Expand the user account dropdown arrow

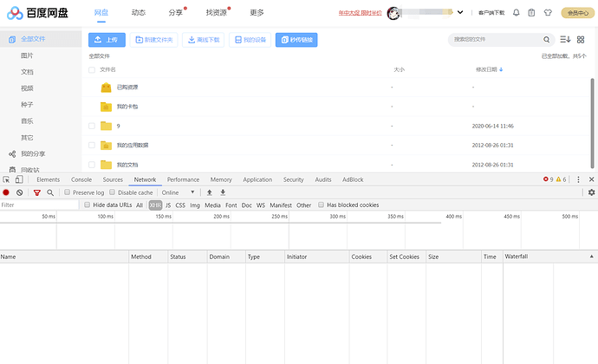pos(460,12)
